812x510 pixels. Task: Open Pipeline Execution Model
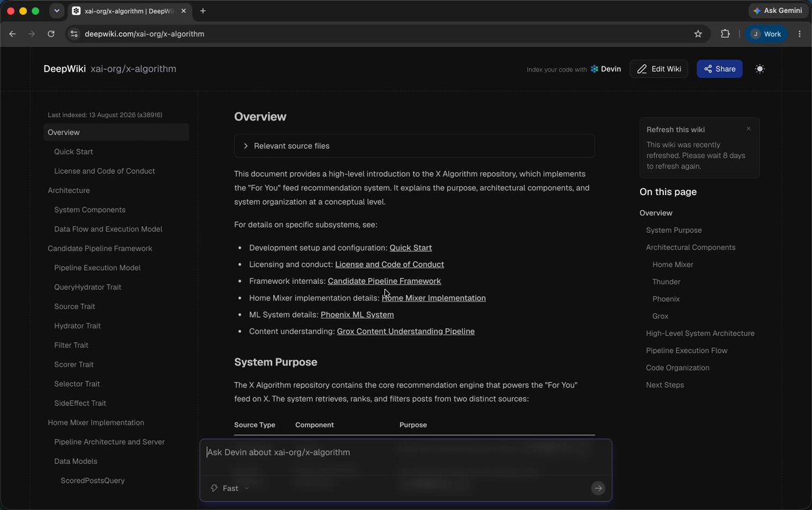[97, 268]
